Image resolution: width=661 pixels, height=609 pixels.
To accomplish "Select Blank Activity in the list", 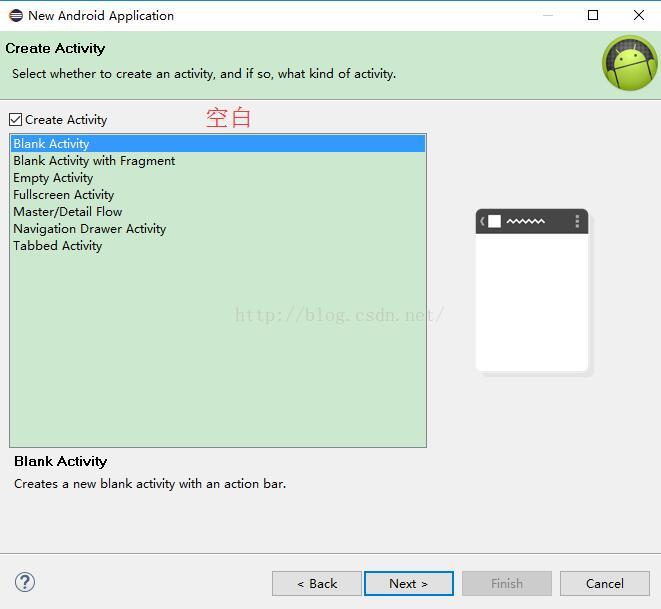I will click(x=218, y=144).
